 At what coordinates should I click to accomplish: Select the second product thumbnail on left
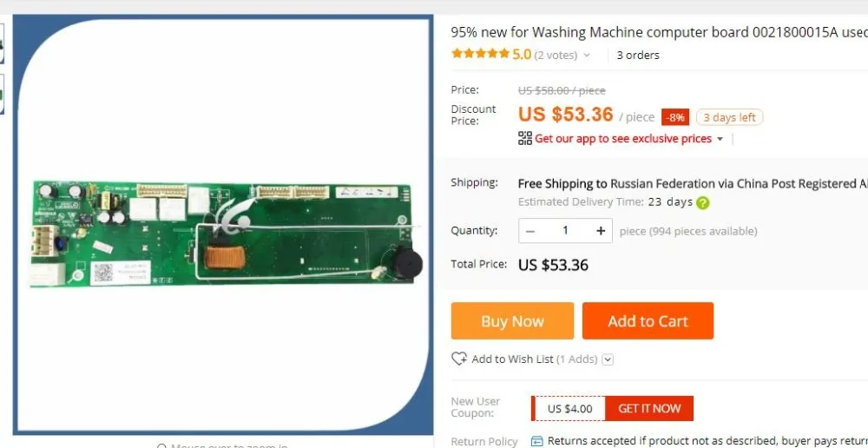tap(2, 94)
